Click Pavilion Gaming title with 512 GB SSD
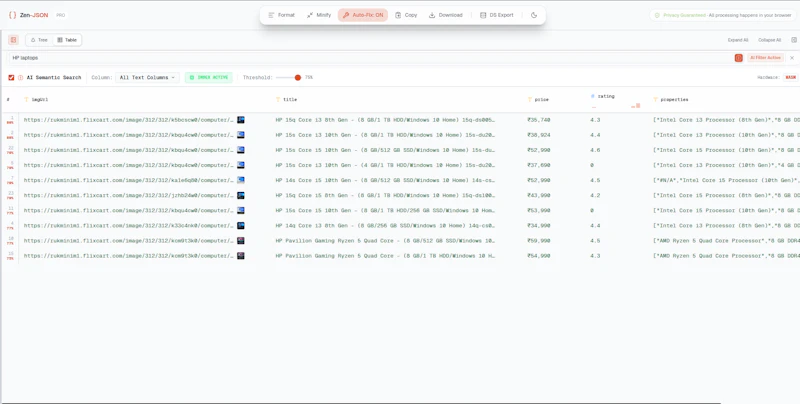The image size is (800, 404). [x=385, y=241]
